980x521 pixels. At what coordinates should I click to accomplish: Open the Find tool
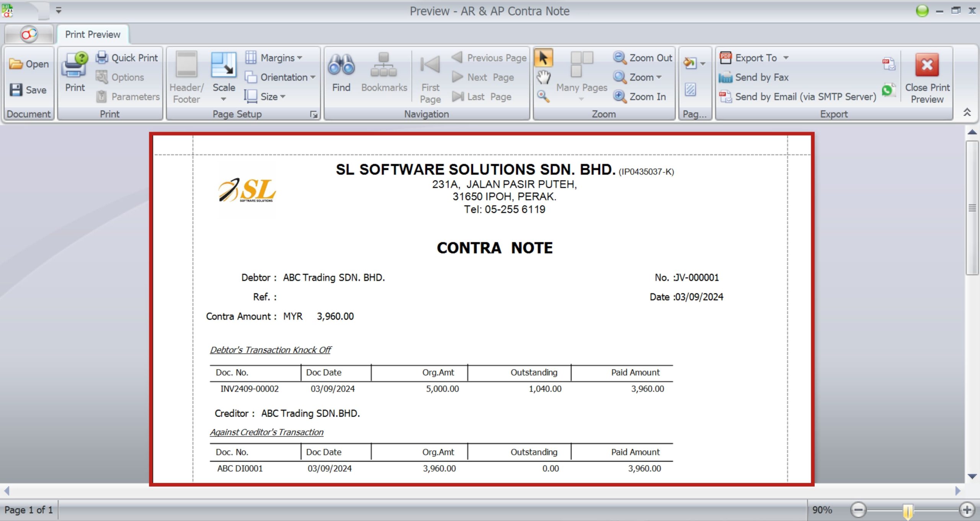[x=341, y=75]
